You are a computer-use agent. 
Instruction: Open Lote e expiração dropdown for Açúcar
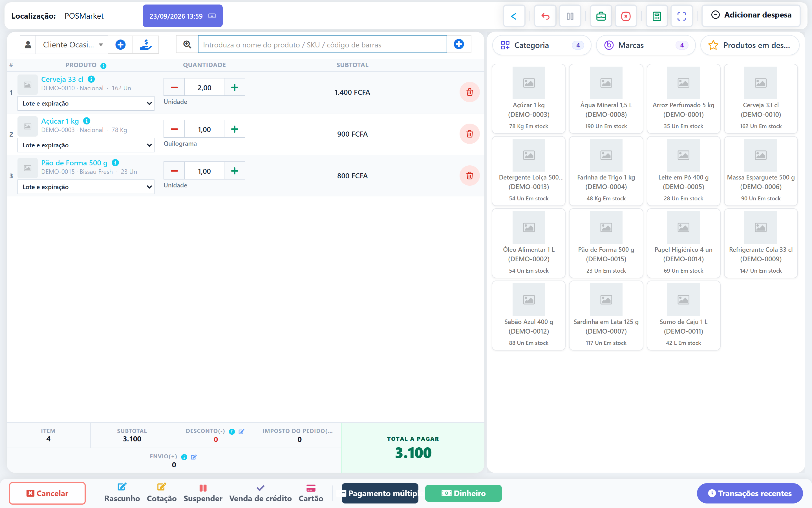(x=86, y=145)
